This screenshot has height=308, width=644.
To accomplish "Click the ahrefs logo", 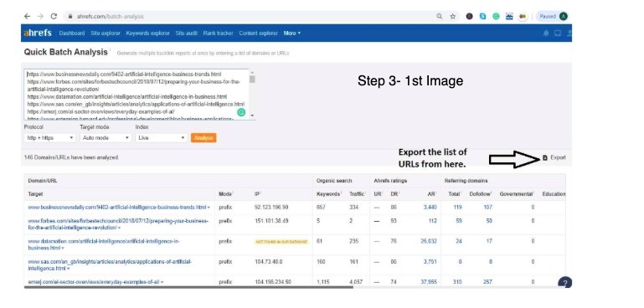I will [x=38, y=33].
